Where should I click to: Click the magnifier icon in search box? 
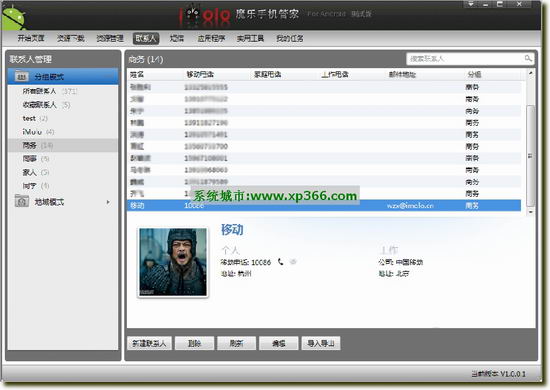[x=528, y=59]
